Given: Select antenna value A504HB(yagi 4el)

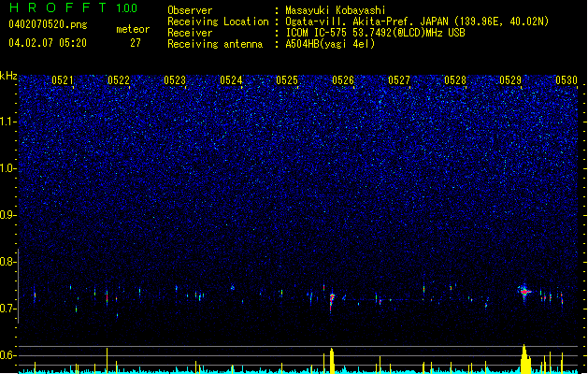Looking at the screenshot, I should click(330, 44).
